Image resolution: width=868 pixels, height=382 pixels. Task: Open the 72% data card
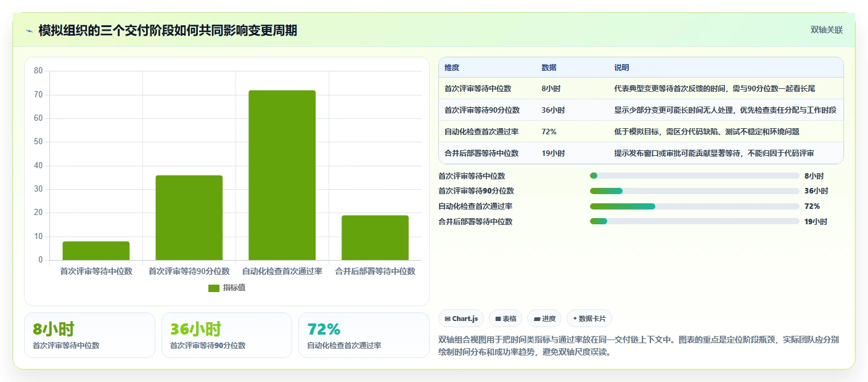[x=364, y=335]
